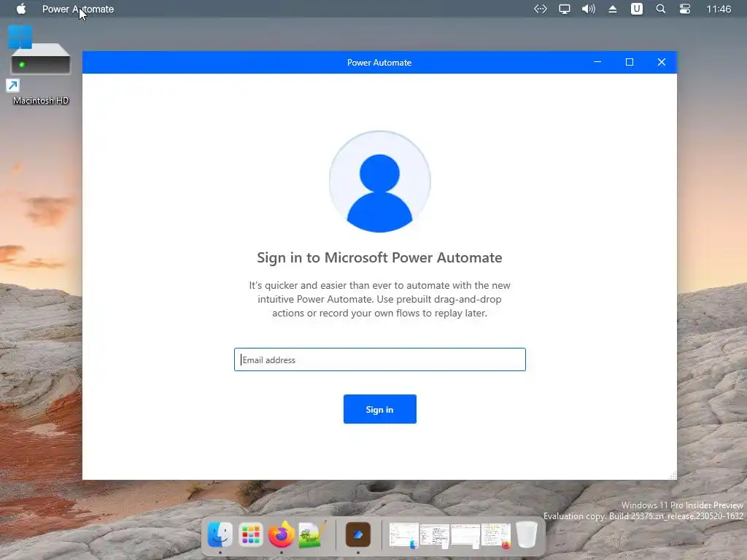Click the Power Automate dock icon
Viewport: 747px width, 560px height.
click(358, 534)
